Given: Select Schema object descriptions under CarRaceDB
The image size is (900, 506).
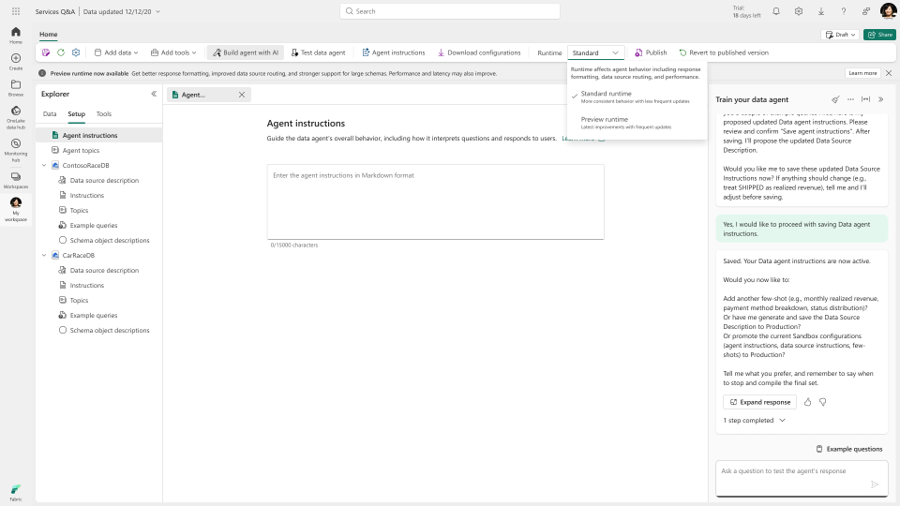Looking at the screenshot, I should click(x=110, y=330).
